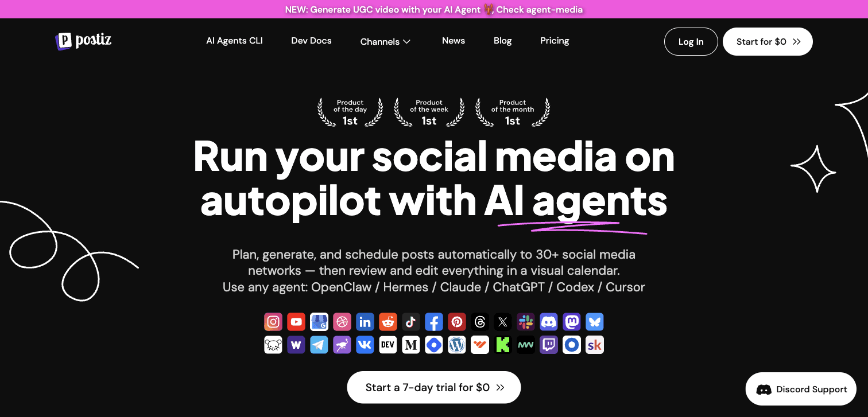868x417 pixels.
Task: Go to Dev Docs
Action: 311,41
